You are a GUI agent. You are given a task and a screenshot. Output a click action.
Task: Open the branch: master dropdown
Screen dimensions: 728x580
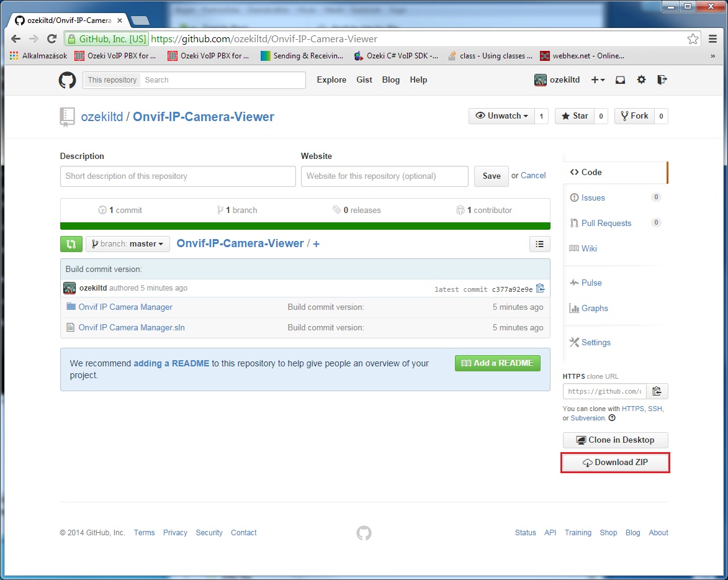coord(127,244)
